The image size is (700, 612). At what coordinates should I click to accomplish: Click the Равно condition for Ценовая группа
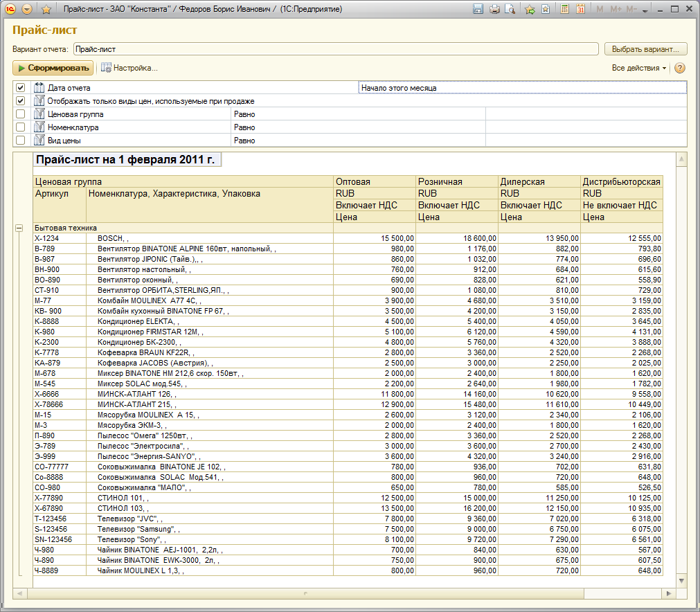point(359,114)
